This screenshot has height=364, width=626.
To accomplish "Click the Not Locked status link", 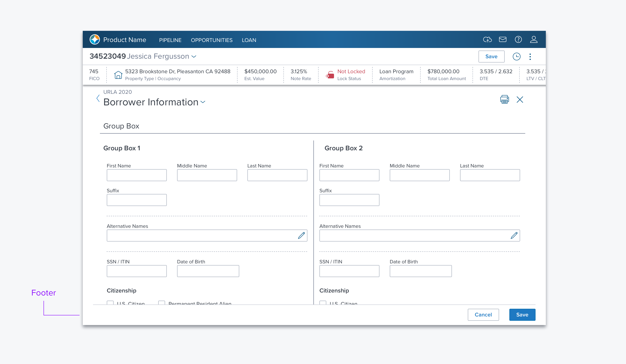I will 351,72.
